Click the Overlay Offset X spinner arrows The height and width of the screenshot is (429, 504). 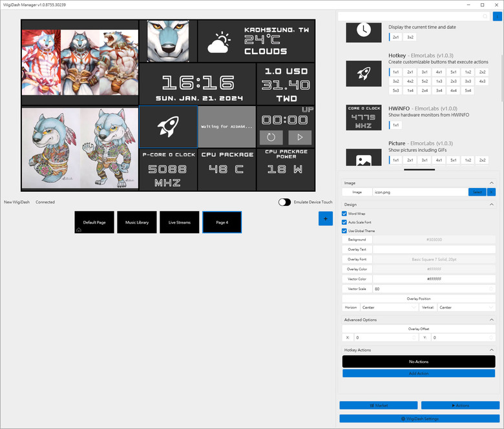414,338
